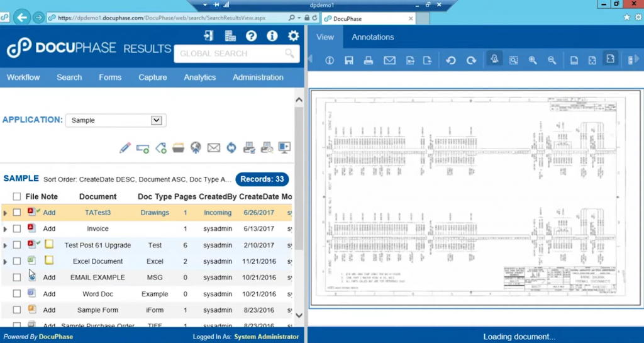This screenshot has width=644, height=343.
Task: Click the help question mark icon
Action: pyautogui.click(x=252, y=36)
